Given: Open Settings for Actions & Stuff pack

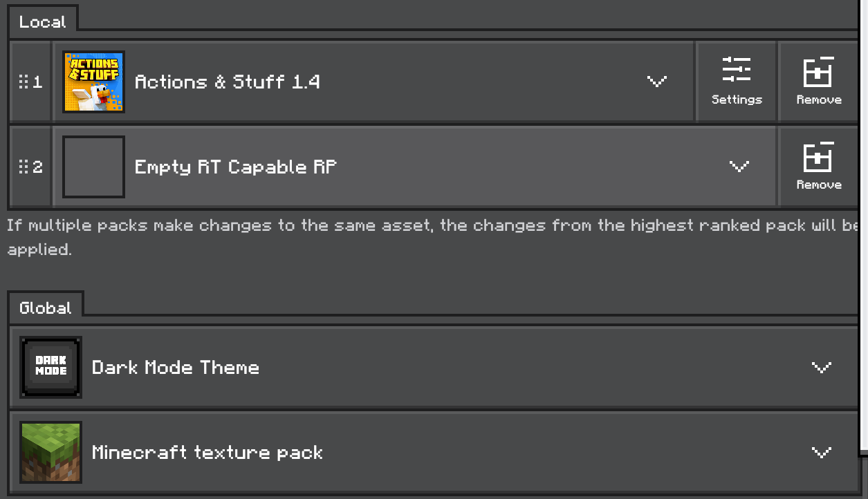Looking at the screenshot, I should click(737, 82).
